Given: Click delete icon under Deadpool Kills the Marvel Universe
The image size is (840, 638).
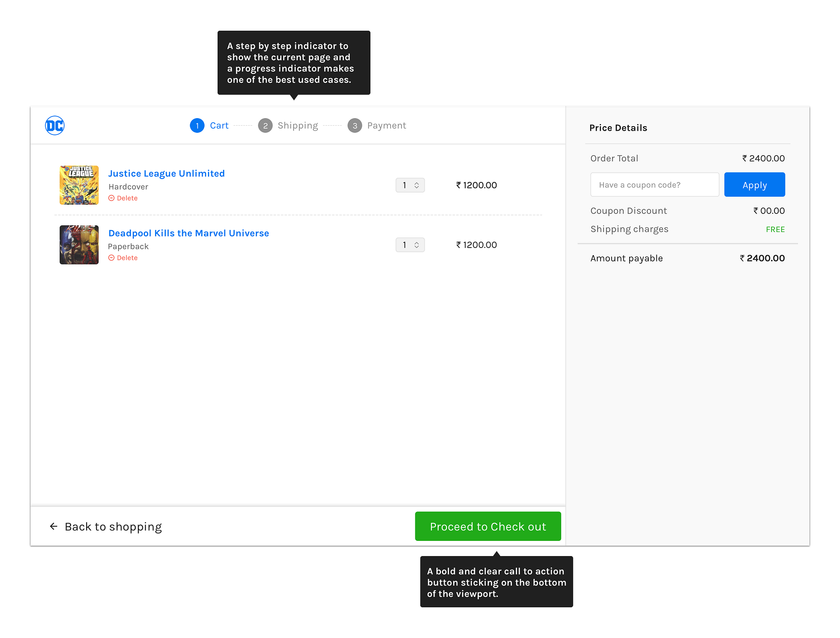Looking at the screenshot, I should [x=111, y=258].
